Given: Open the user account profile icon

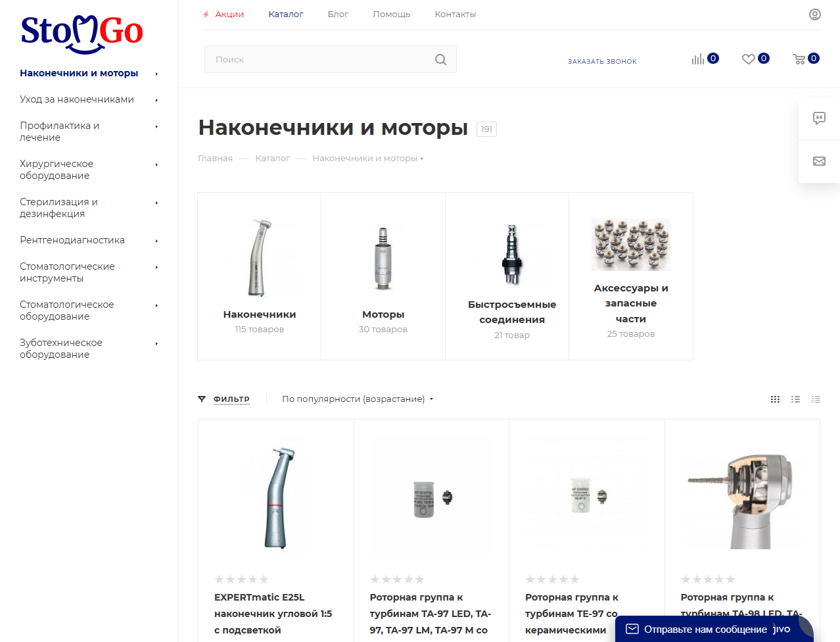Looking at the screenshot, I should (x=814, y=14).
